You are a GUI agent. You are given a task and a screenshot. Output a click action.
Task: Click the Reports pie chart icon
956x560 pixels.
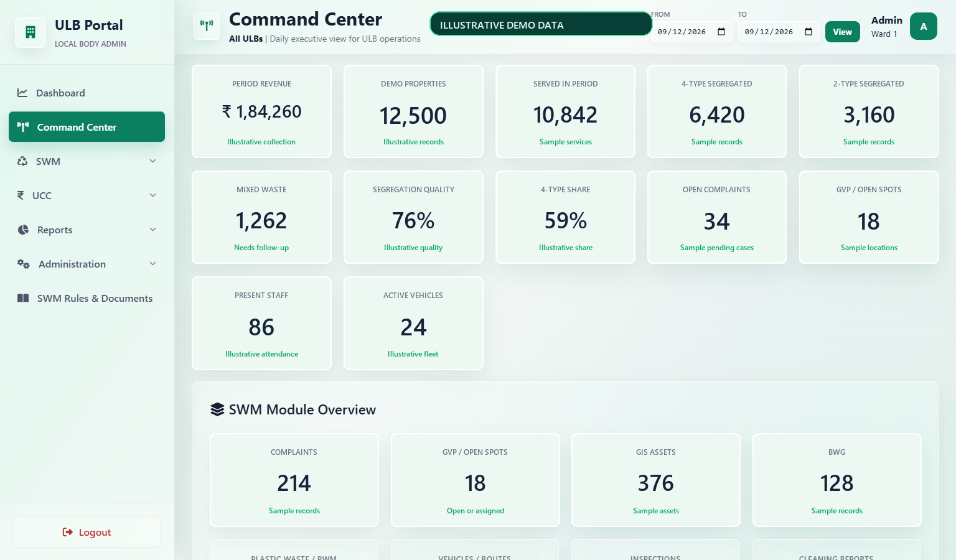[23, 230]
